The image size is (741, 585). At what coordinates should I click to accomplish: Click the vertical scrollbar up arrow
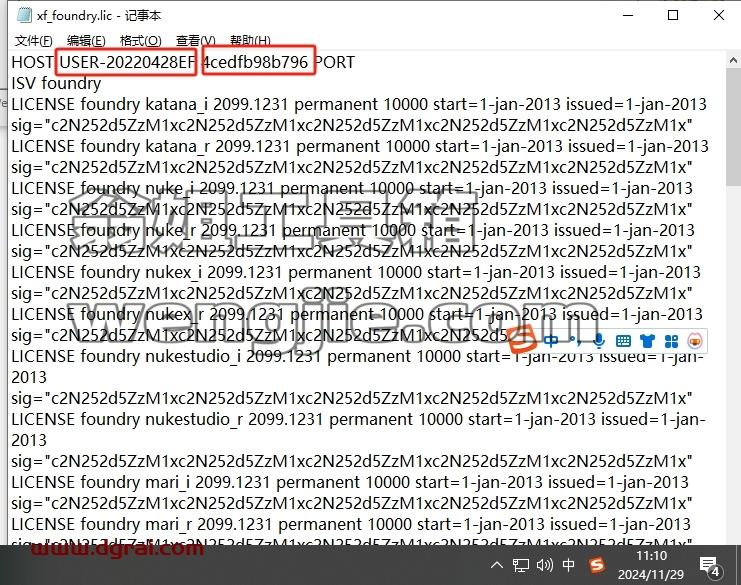click(x=733, y=60)
